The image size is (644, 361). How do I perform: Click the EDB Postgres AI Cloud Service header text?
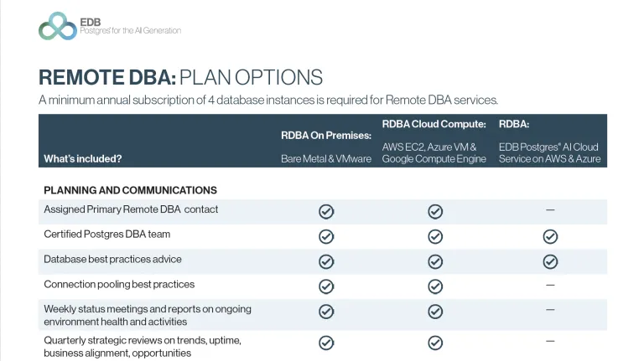pyautogui.click(x=549, y=152)
